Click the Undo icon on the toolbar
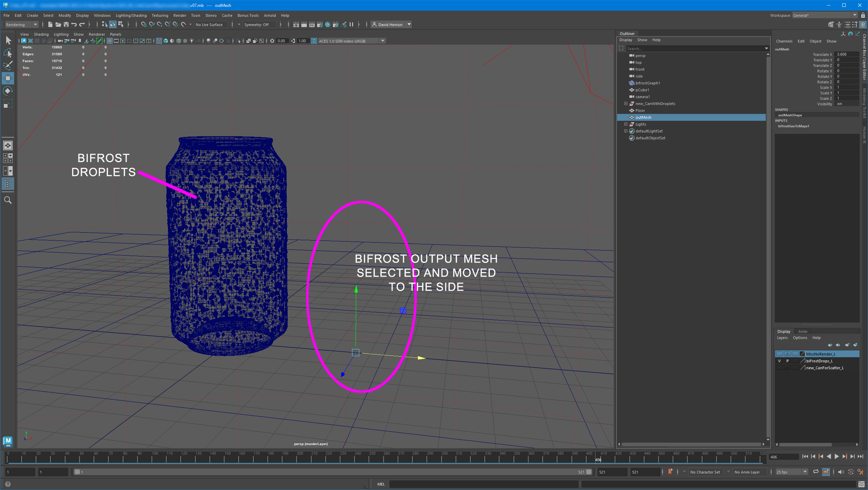 pos(74,25)
